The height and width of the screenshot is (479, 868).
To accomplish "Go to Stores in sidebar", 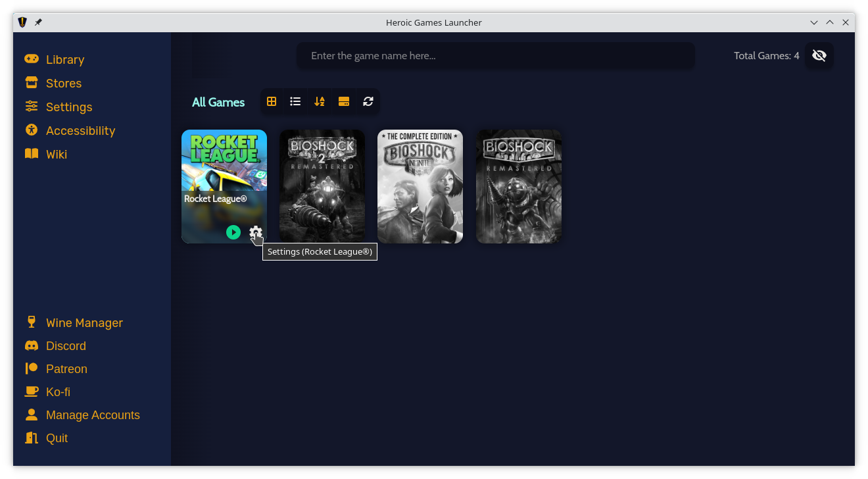I will 63,84.
